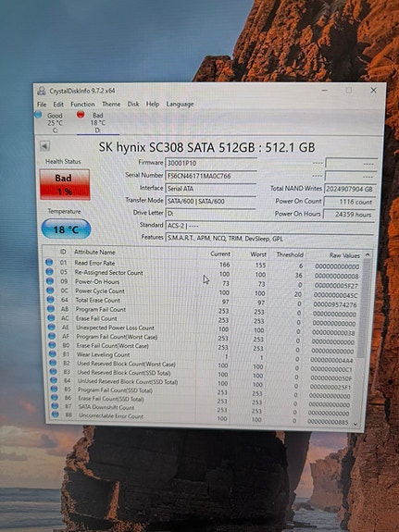399x532 pixels.
Task: Open the Theme menu
Action: coord(111,105)
